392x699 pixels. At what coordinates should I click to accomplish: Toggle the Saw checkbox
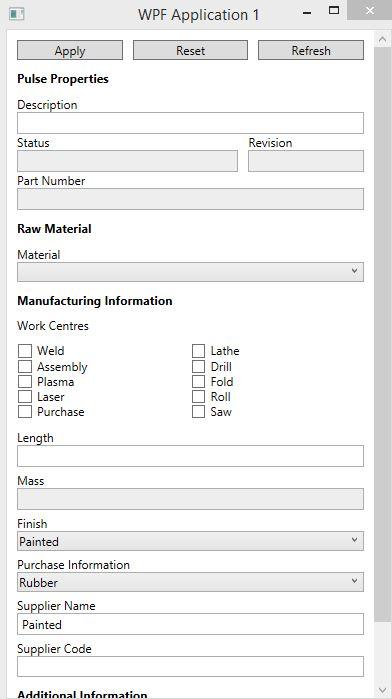click(198, 411)
